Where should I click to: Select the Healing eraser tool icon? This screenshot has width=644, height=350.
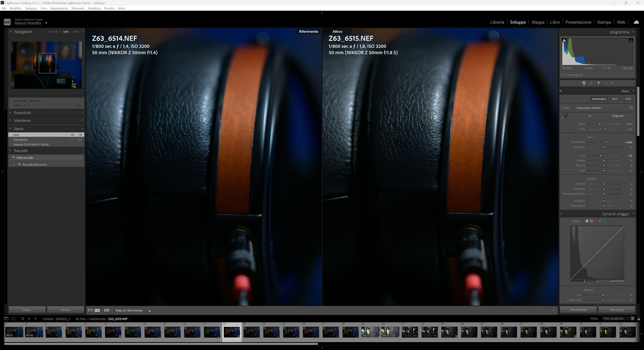pos(599,83)
